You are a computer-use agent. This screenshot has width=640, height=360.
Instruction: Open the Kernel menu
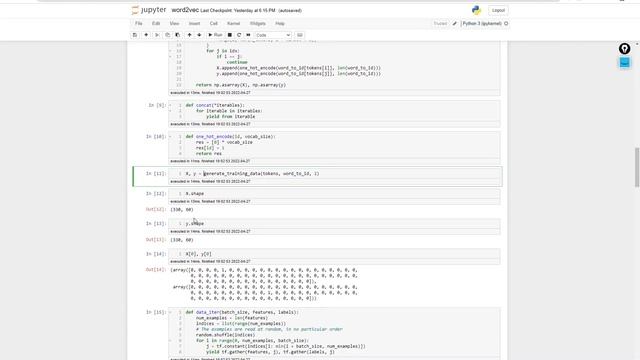click(233, 24)
